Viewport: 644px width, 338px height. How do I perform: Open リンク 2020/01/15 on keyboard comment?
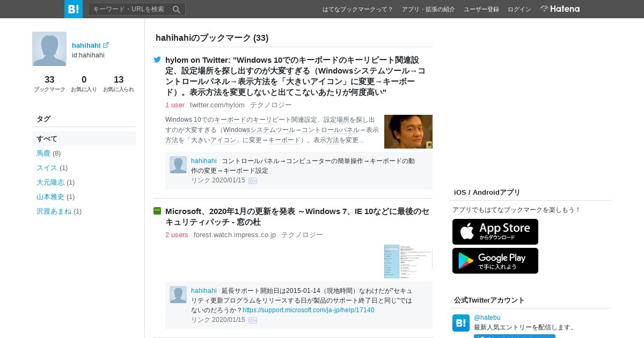(218, 180)
